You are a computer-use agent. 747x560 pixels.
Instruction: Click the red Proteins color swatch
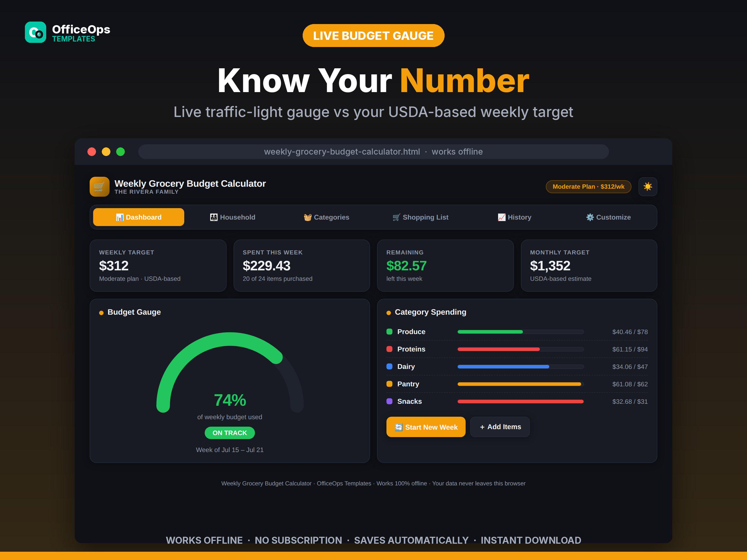point(389,349)
